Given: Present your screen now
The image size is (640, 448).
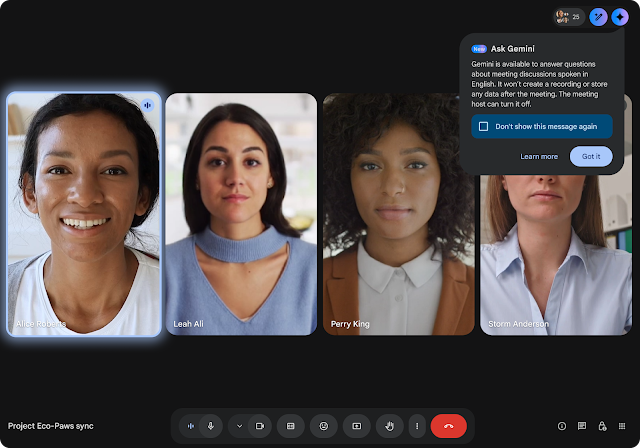Looking at the screenshot, I should [356, 426].
